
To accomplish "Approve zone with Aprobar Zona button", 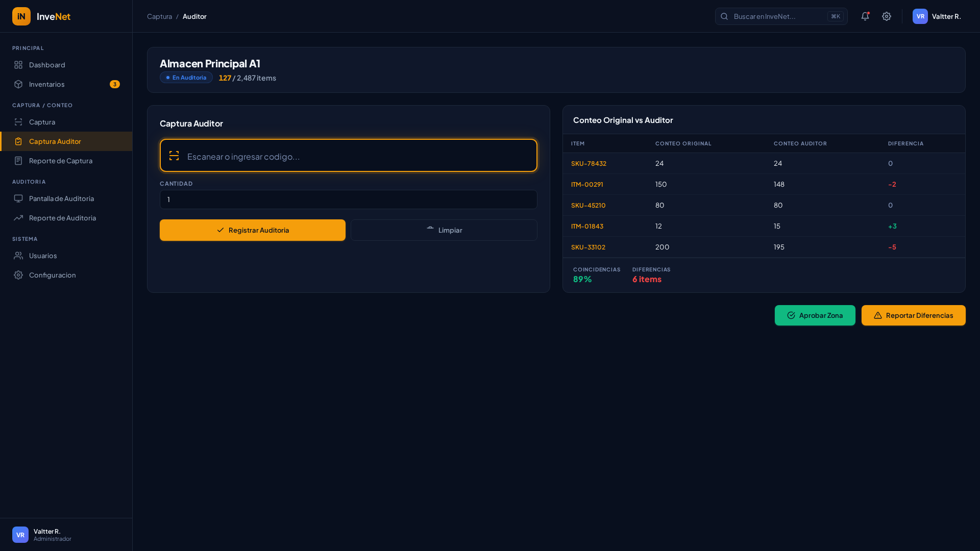I will 815,315.
